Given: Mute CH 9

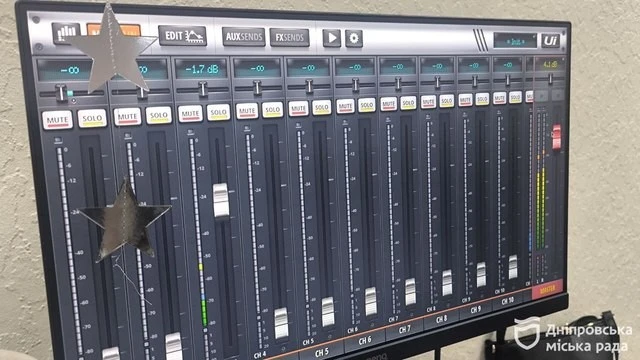Looking at the screenshot, I should pos(465,100).
